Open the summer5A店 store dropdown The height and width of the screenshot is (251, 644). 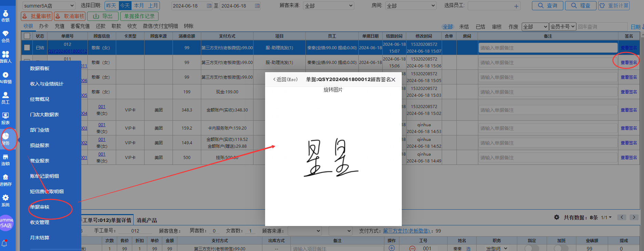[49, 6]
